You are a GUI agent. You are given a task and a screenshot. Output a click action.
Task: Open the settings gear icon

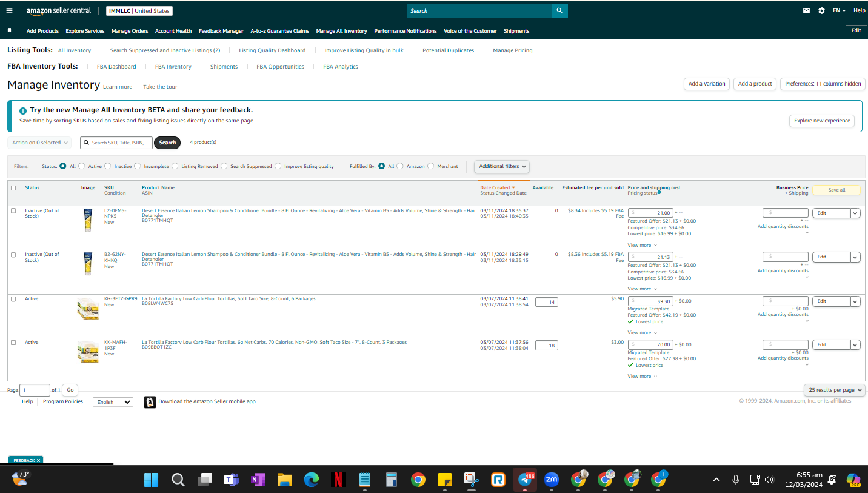pos(821,10)
